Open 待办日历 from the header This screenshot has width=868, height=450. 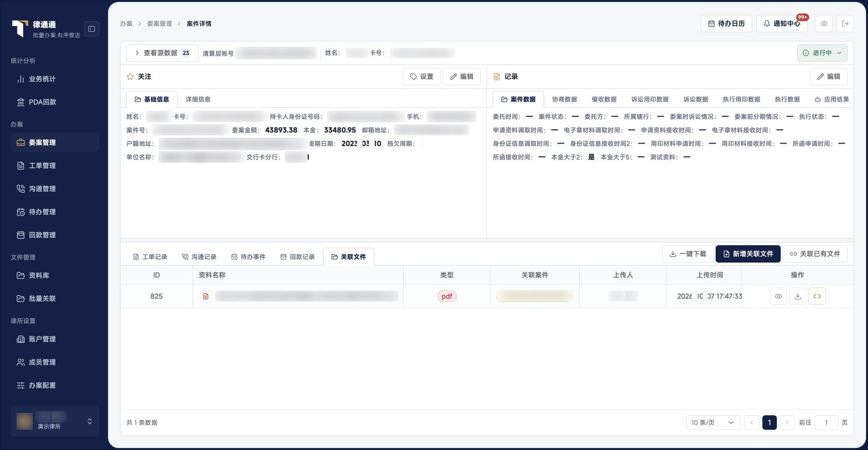click(x=726, y=24)
